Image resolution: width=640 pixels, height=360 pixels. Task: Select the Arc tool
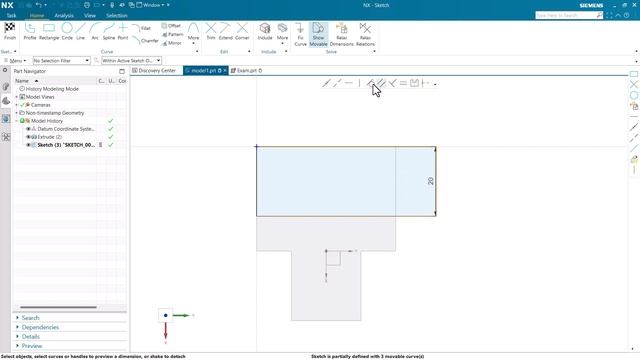(x=95, y=31)
